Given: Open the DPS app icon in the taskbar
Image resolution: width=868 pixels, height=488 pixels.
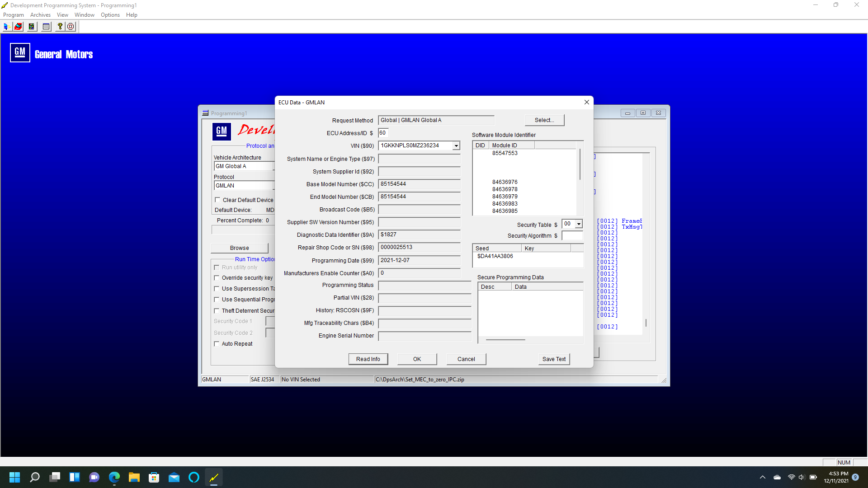Looking at the screenshot, I should pyautogui.click(x=213, y=477).
